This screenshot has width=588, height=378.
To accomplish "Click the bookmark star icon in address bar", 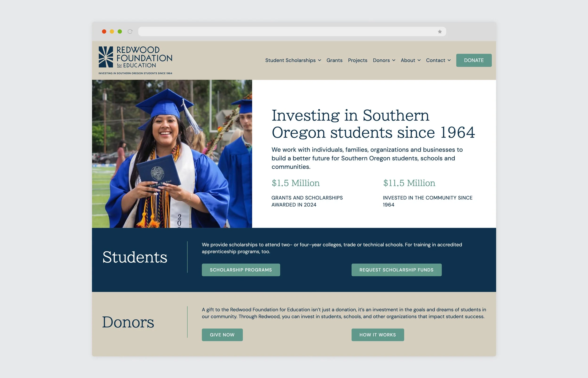I will click(440, 32).
